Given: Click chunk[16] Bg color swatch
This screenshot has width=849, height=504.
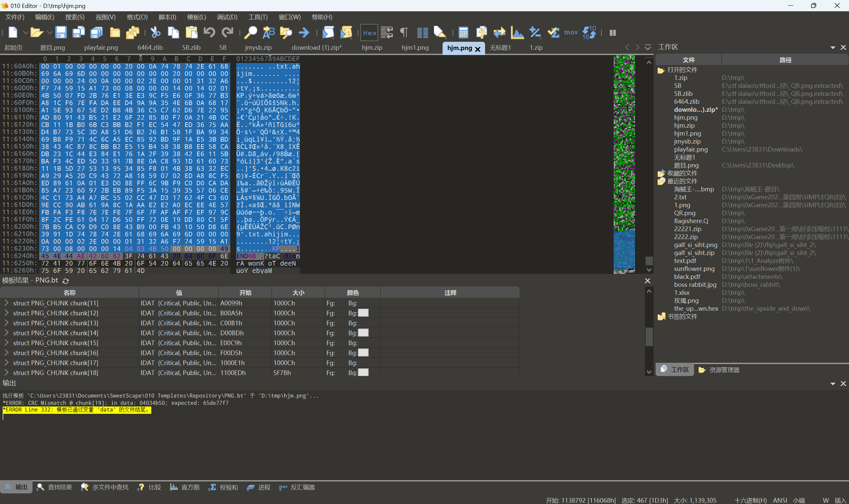Looking at the screenshot, I should point(363,352).
